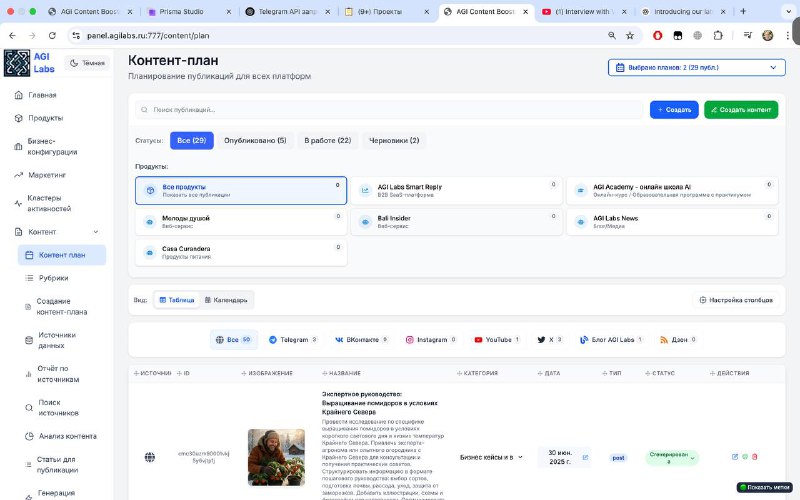Open Рубрики in the sidebar
Image resolution: width=800 pixels, height=500 pixels.
coord(54,278)
